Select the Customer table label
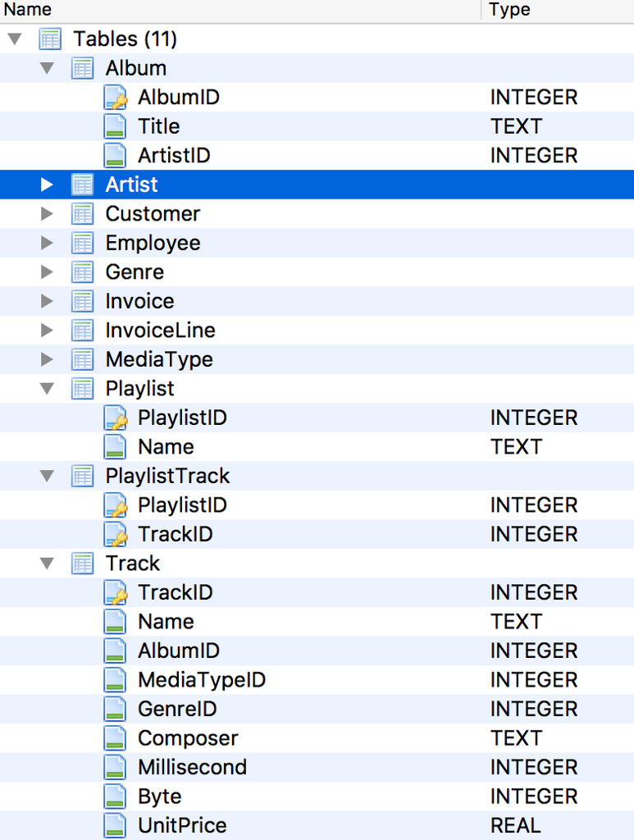Viewport: 634px width, 840px height. (153, 214)
